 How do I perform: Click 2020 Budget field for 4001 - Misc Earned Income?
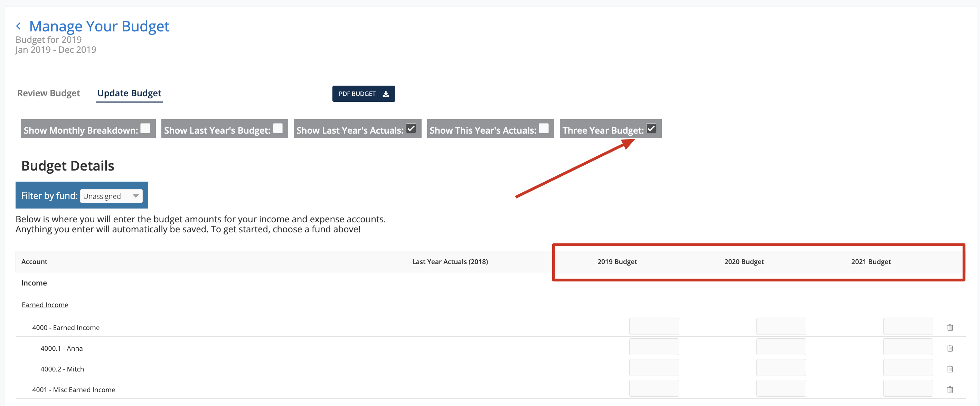click(x=781, y=388)
